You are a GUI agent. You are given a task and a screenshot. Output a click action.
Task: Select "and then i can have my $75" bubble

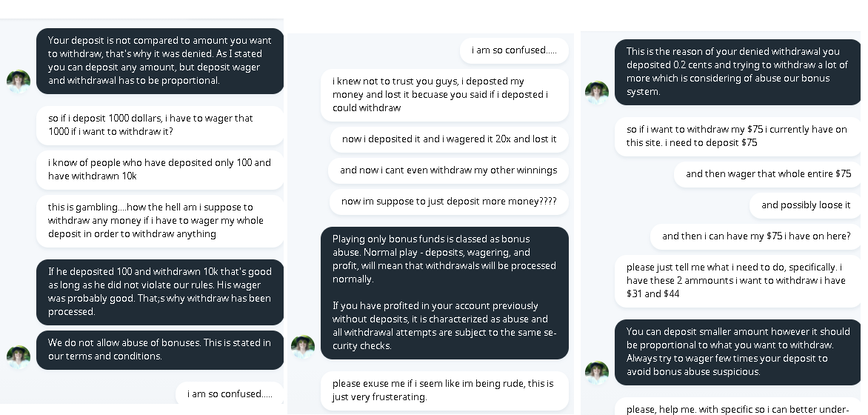click(x=756, y=236)
